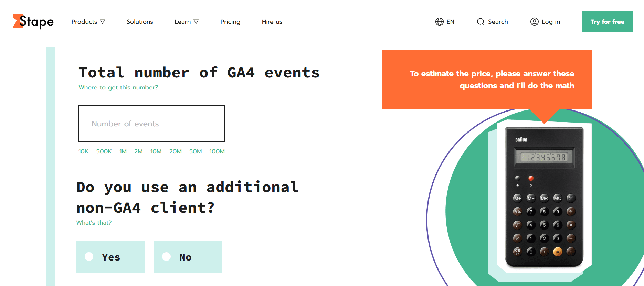The width and height of the screenshot is (644, 286).
Task: Click the Braun calculator image
Action: coord(544,197)
